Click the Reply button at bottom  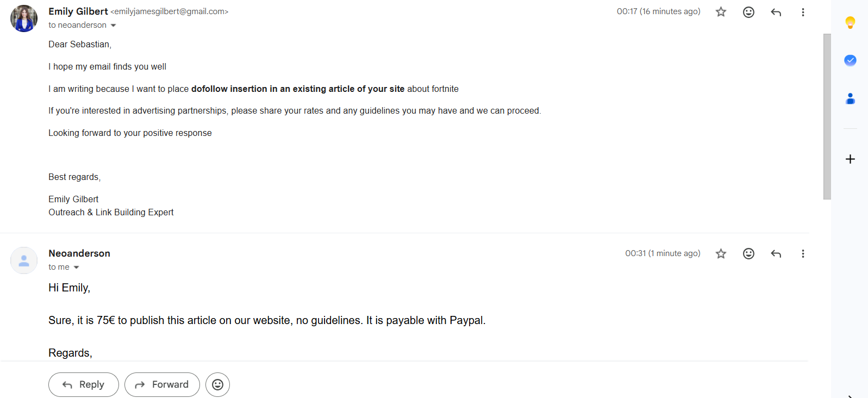pos(84,384)
